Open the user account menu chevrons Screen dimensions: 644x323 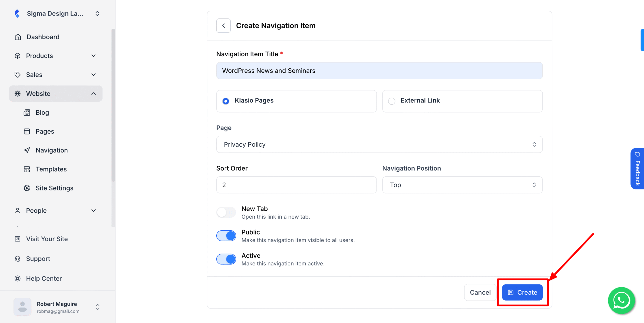click(x=98, y=307)
